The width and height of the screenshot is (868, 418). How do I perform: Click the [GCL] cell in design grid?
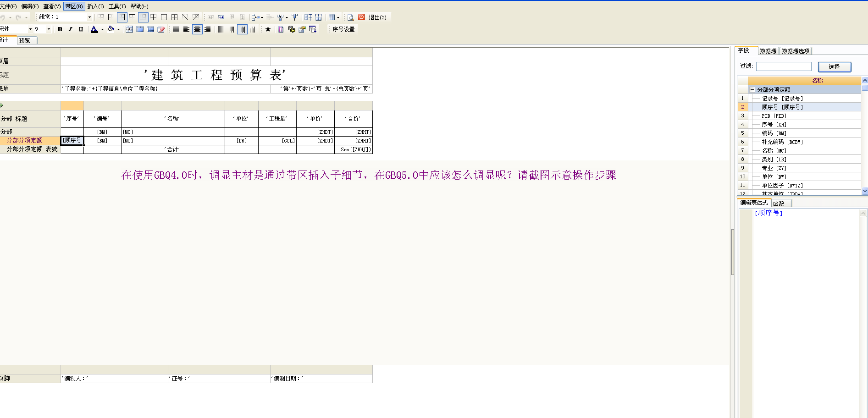(277, 141)
